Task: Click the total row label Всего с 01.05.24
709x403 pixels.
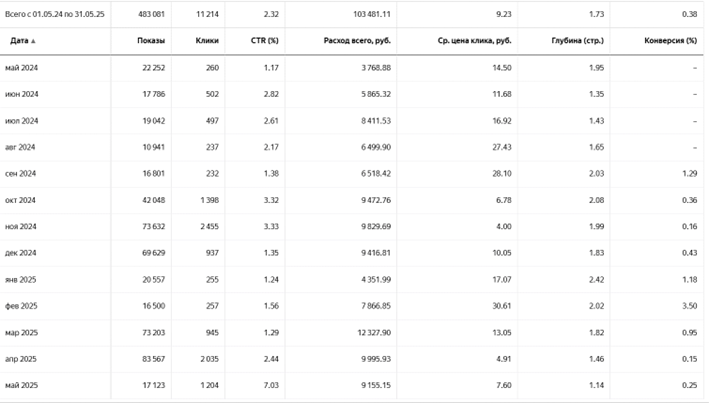Action: coord(54,15)
